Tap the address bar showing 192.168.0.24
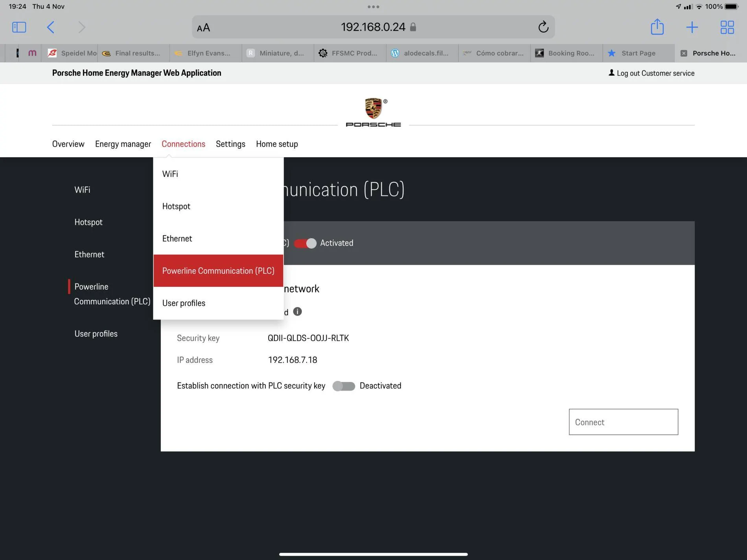 click(x=373, y=27)
